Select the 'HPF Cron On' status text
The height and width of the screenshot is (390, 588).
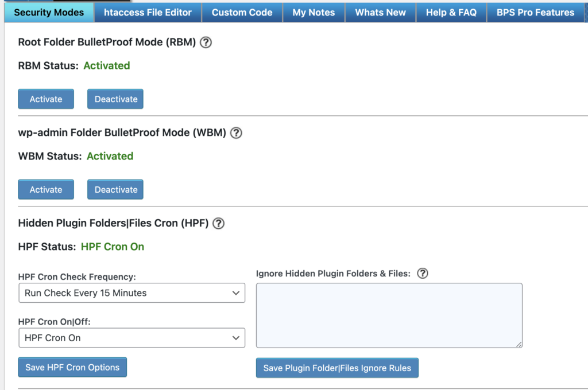pos(113,247)
